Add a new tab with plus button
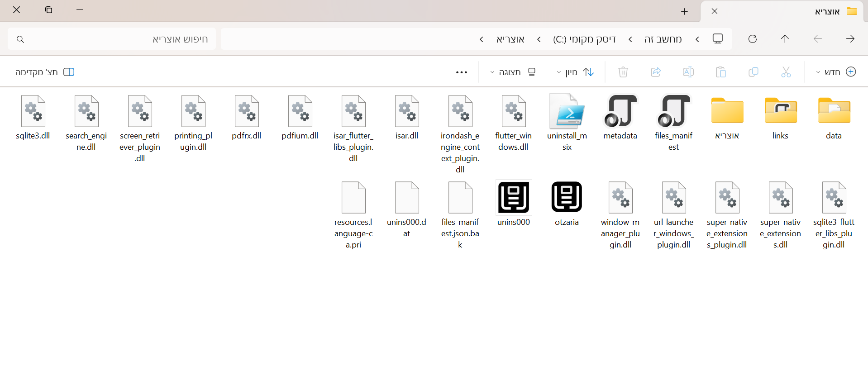Image resolution: width=868 pixels, height=371 pixels. pyautogui.click(x=684, y=11)
